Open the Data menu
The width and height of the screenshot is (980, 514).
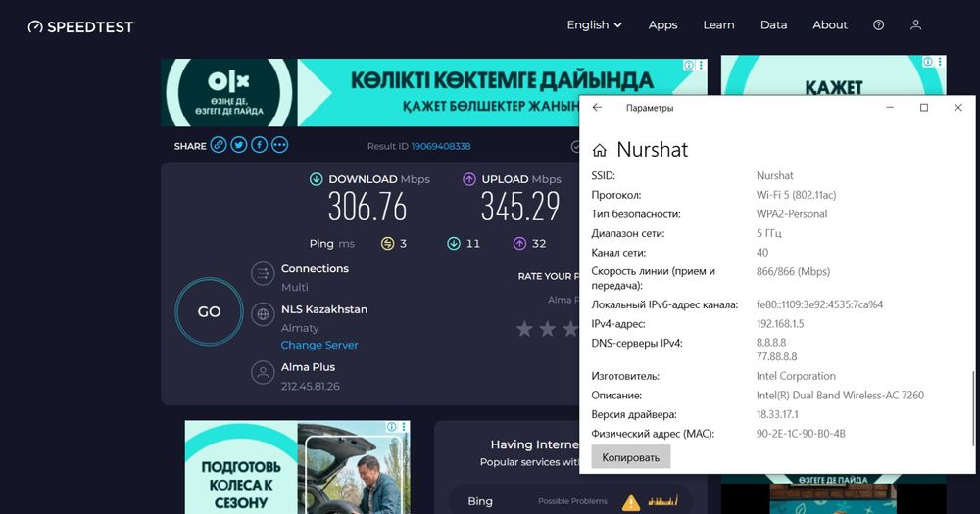[773, 25]
